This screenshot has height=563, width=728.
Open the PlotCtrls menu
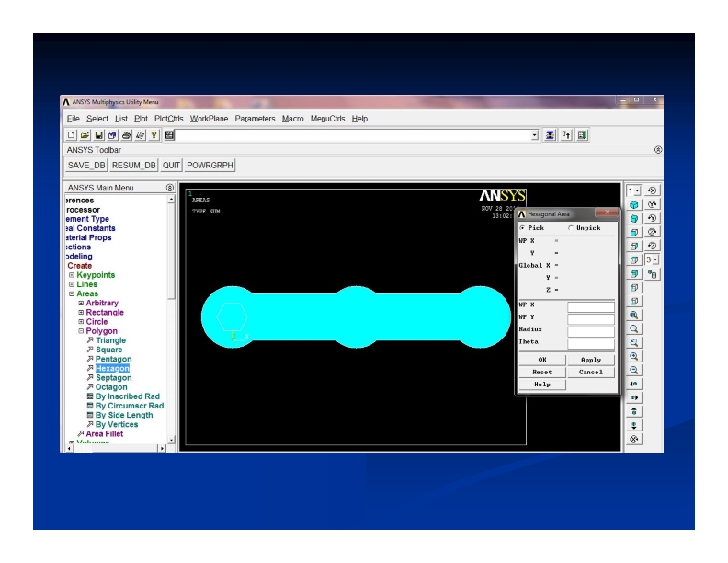[169, 119]
